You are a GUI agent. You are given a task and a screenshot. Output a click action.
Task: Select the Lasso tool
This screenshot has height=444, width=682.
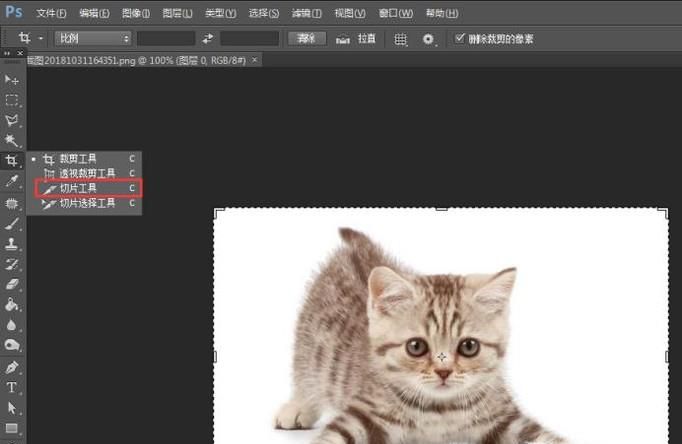[12, 120]
